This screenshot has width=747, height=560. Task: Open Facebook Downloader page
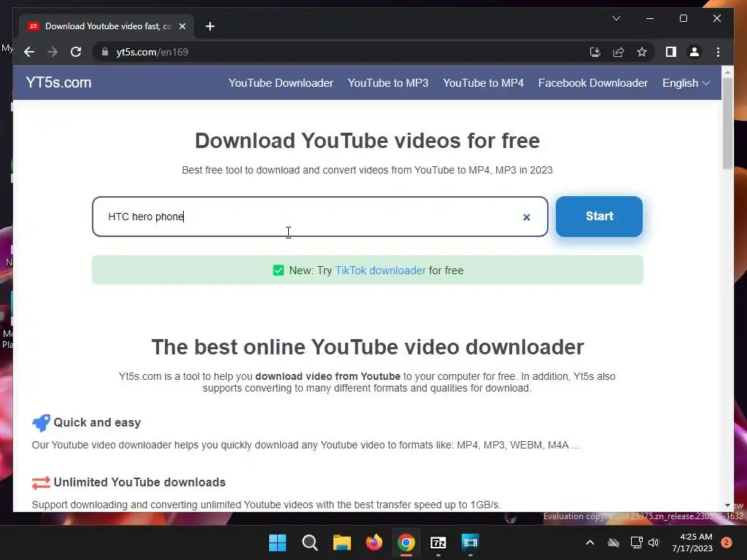pyautogui.click(x=592, y=83)
